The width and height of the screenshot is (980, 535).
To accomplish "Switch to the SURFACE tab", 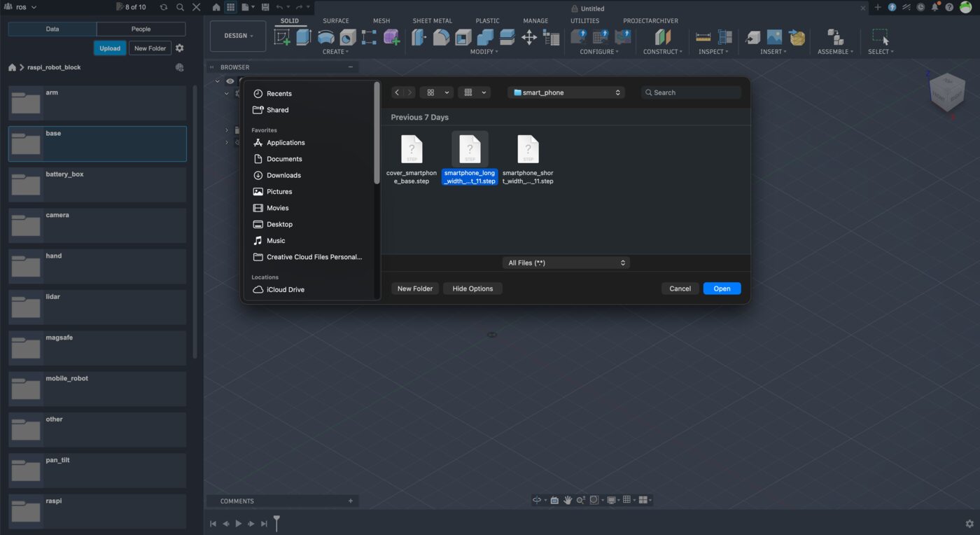I will click(336, 21).
